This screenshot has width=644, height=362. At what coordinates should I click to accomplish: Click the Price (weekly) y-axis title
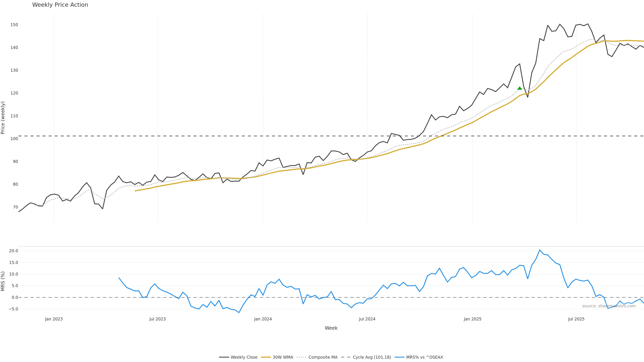pos(3,118)
